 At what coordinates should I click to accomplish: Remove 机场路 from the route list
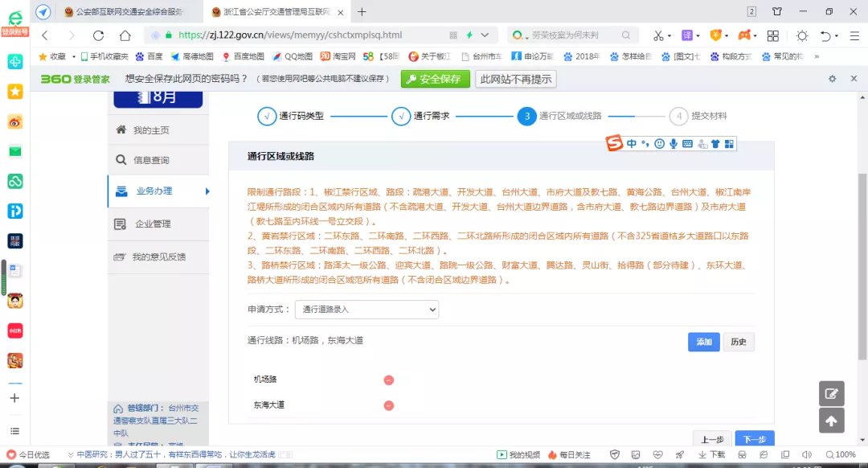389,380
